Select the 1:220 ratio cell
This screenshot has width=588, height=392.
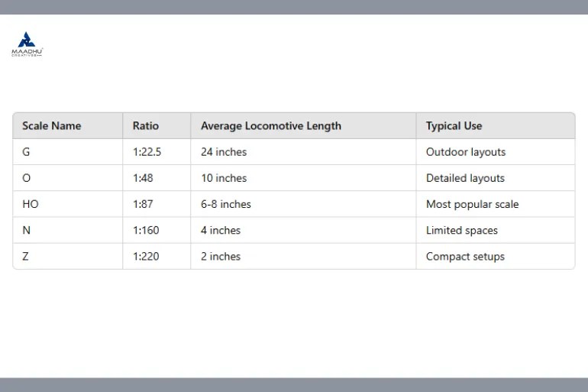[157, 256]
